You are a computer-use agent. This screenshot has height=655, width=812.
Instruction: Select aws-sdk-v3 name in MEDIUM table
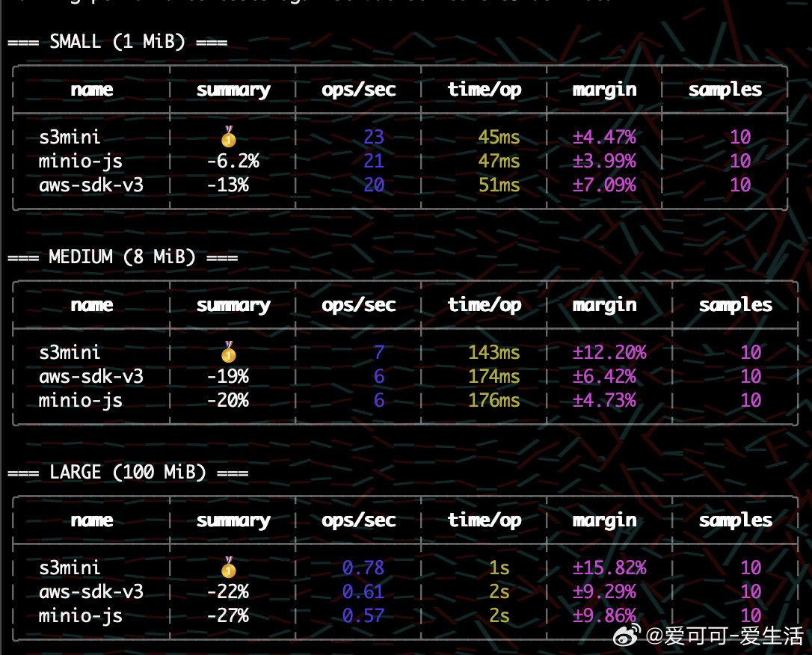[91, 376]
